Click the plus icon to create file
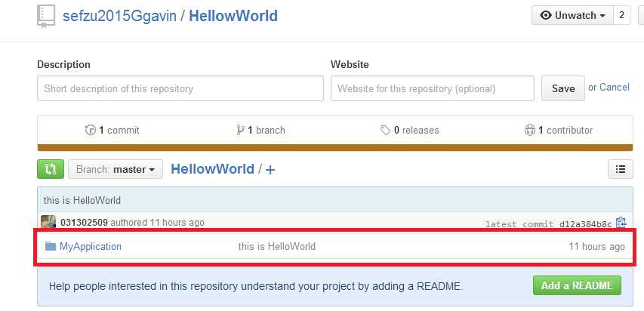Screen dimensions: 644x311 [x=270, y=170]
